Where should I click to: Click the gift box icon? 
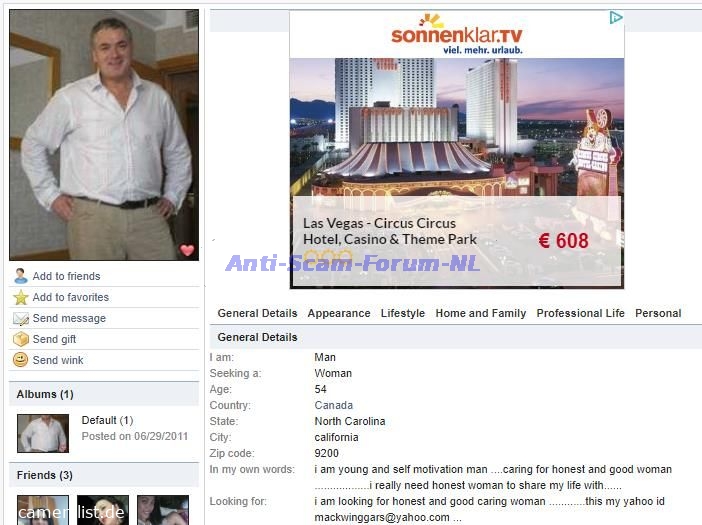click(21, 339)
